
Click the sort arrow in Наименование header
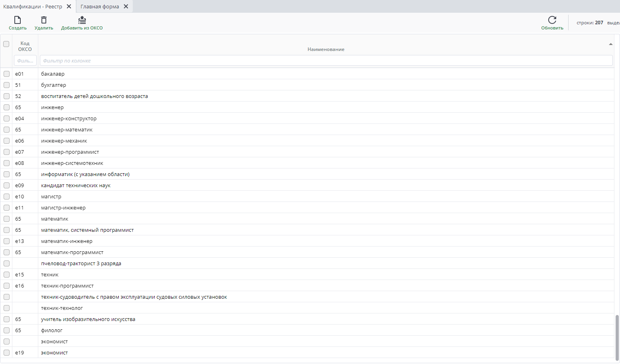pos(610,44)
